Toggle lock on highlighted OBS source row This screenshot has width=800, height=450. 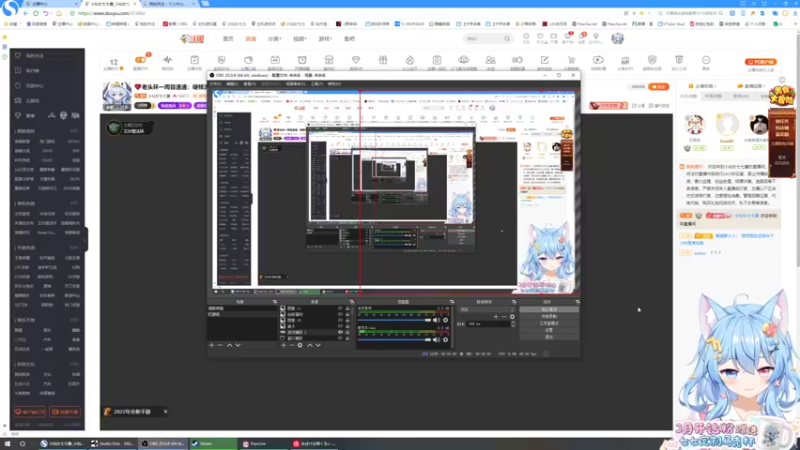click(x=347, y=332)
